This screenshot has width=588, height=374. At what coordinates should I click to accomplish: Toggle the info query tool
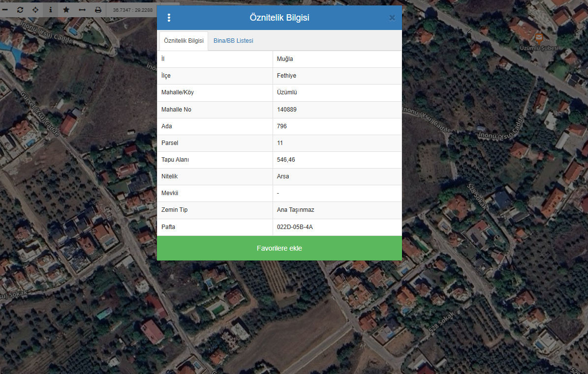(50, 10)
